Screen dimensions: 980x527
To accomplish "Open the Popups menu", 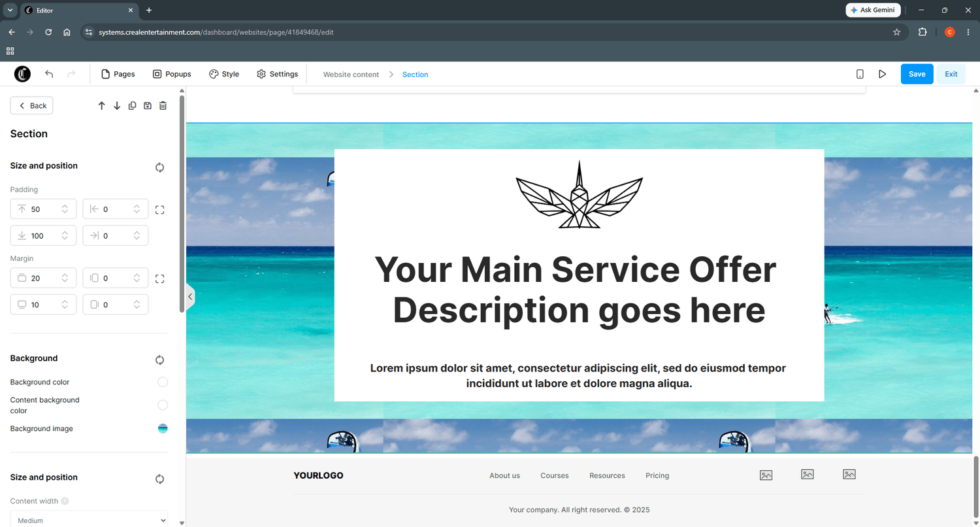I will click(172, 74).
